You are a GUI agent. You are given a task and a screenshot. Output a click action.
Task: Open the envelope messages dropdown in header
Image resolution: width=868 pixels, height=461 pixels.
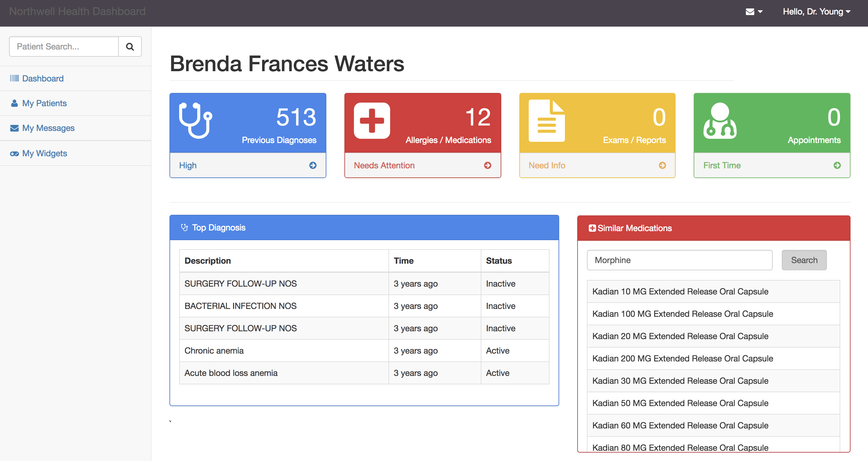click(754, 12)
